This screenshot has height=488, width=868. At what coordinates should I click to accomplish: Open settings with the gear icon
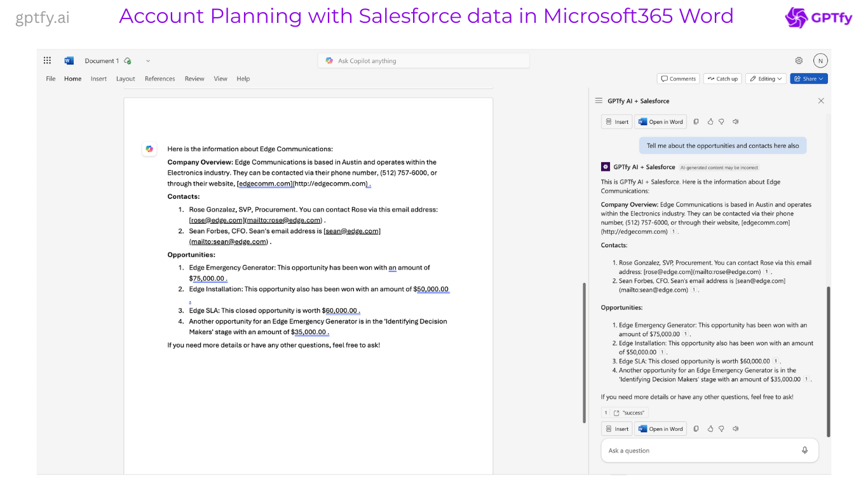(x=799, y=61)
